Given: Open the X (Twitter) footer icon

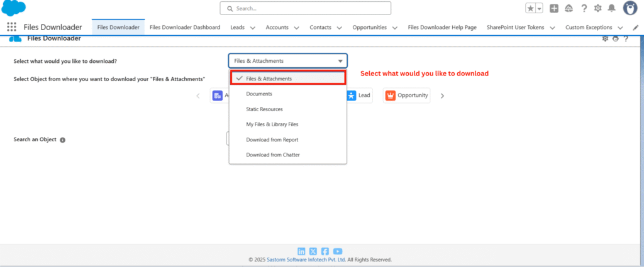Looking at the screenshot, I should (x=313, y=251).
